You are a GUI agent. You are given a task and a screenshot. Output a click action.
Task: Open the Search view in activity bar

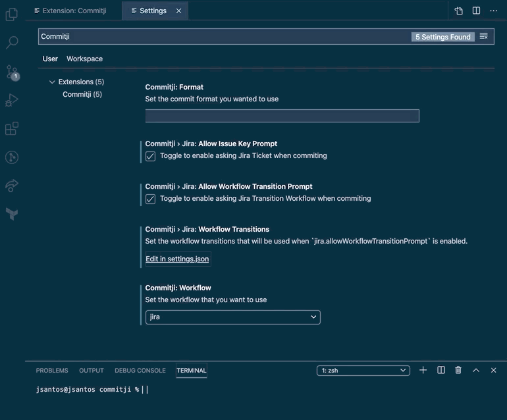tap(12, 42)
